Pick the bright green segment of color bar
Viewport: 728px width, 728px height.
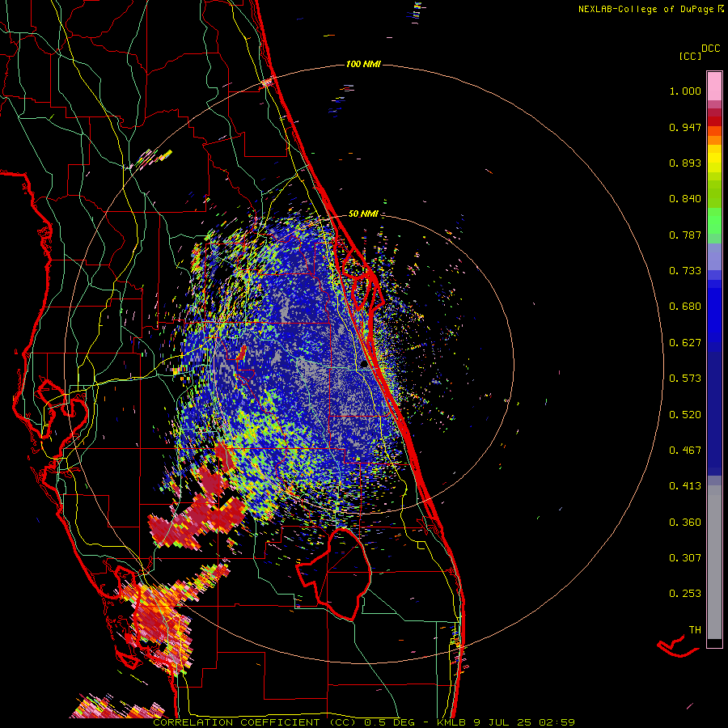714,221
